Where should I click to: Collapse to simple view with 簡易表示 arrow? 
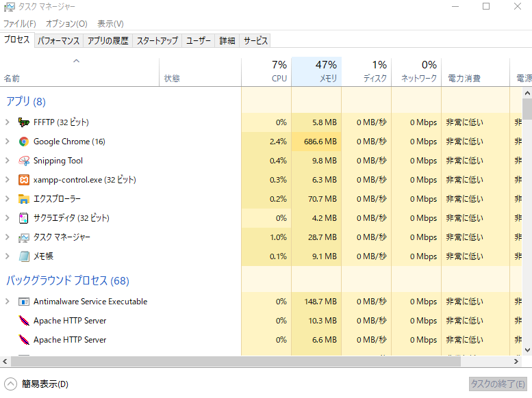11,384
